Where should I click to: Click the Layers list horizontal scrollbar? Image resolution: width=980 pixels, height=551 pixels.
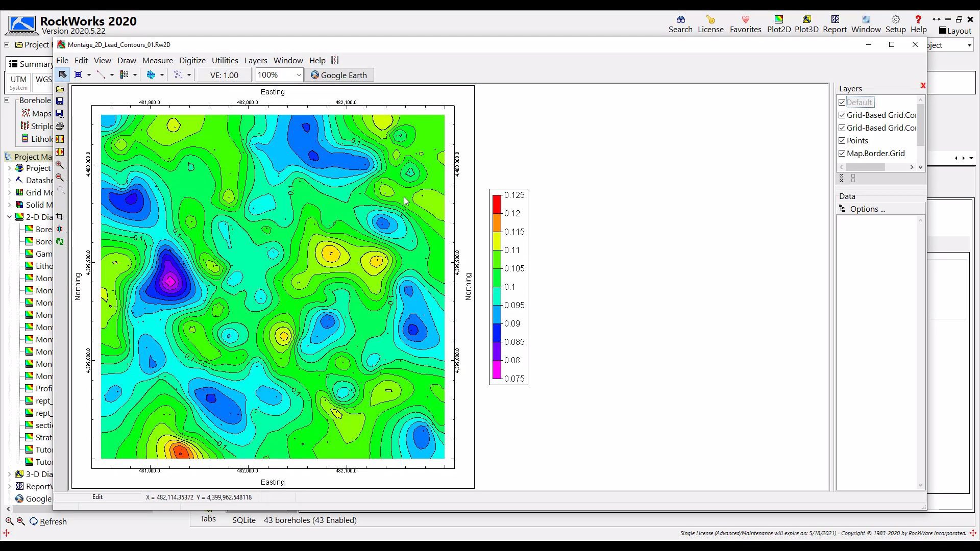point(876,167)
